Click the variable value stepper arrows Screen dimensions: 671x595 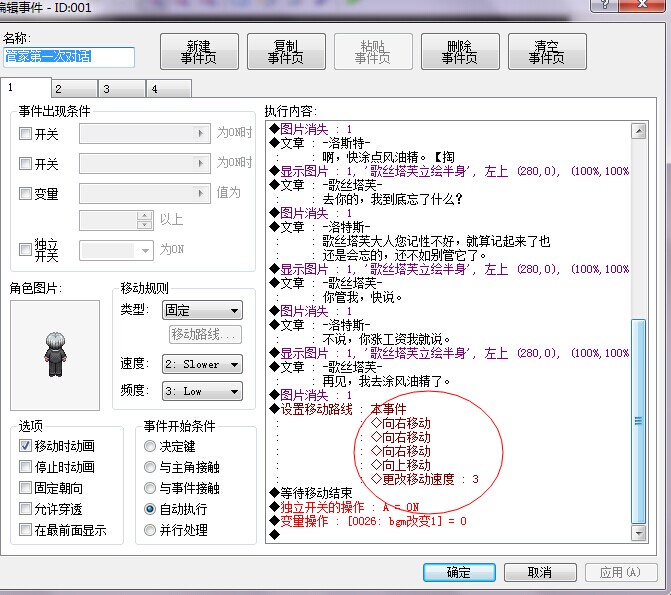click(145, 220)
